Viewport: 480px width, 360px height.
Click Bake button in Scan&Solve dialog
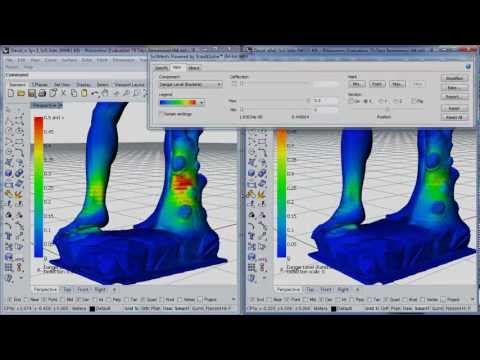(454, 88)
